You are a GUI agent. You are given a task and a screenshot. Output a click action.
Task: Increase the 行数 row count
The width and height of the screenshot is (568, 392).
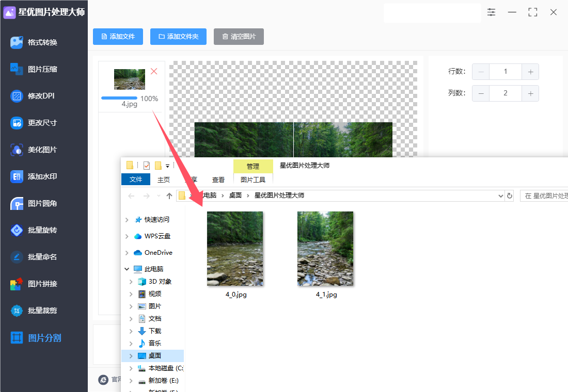coord(530,72)
